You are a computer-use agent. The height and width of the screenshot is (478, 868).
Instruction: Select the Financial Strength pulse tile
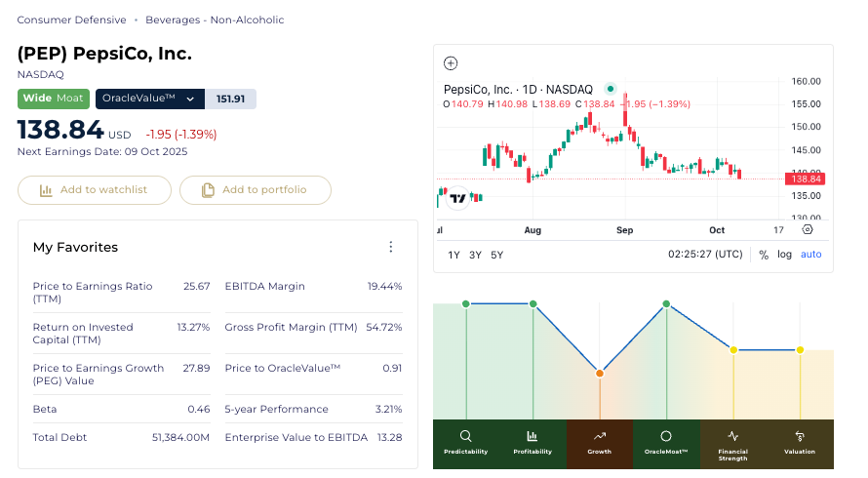point(732,442)
